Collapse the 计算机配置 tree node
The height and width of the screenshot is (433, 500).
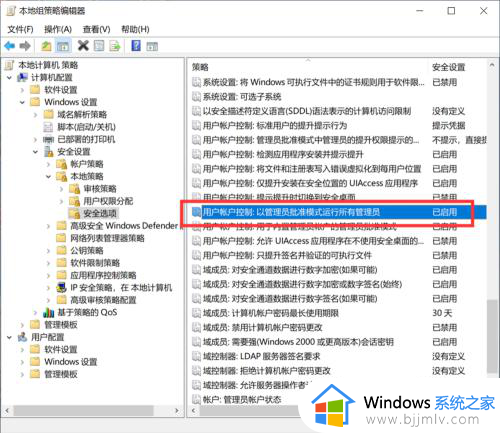[9, 78]
